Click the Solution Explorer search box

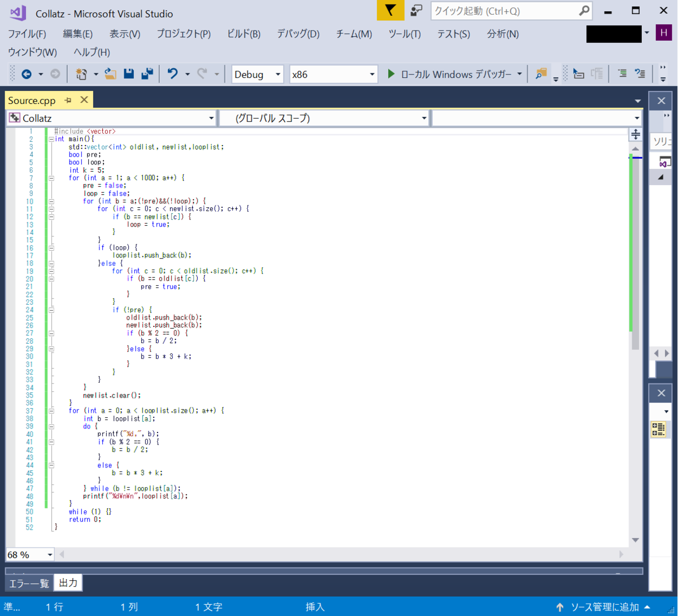coord(660,141)
